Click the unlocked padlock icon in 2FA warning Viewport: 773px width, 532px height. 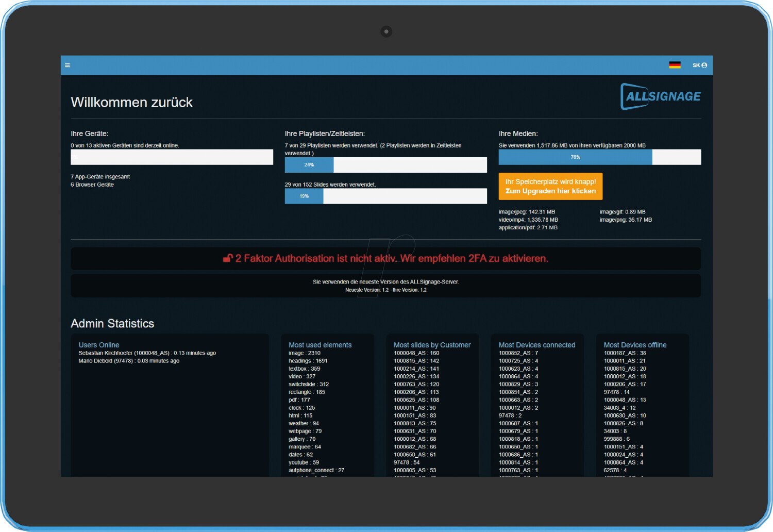click(x=228, y=258)
